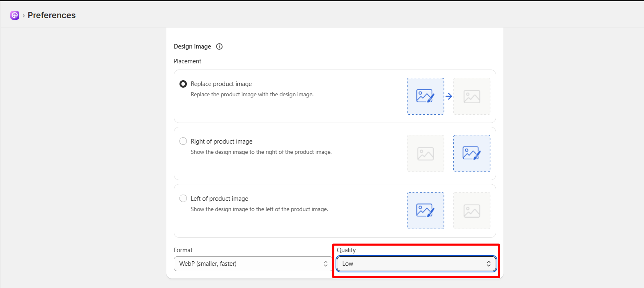
Task: Click the gray product image placeholder in Replace option
Action: click(472, 96)
